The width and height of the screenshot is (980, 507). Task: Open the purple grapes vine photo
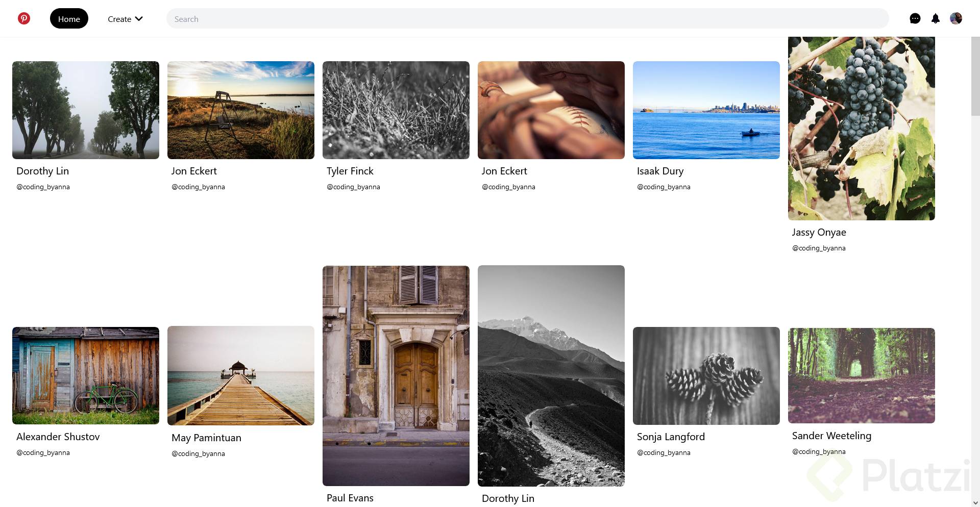tap(862, 129)
